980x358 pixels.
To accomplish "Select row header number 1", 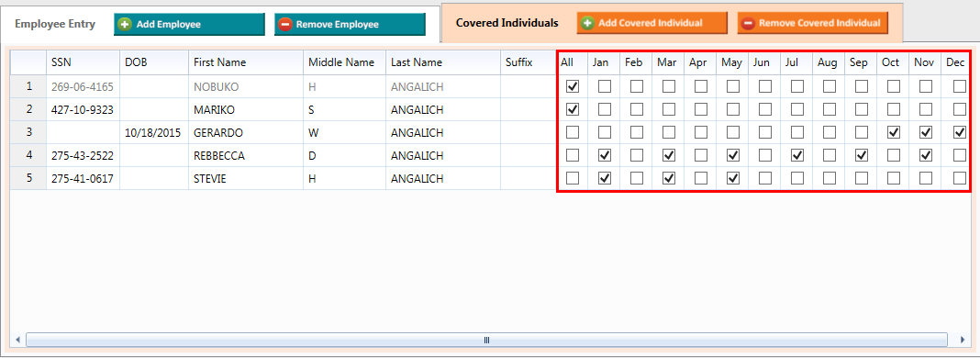I will 28,87.
